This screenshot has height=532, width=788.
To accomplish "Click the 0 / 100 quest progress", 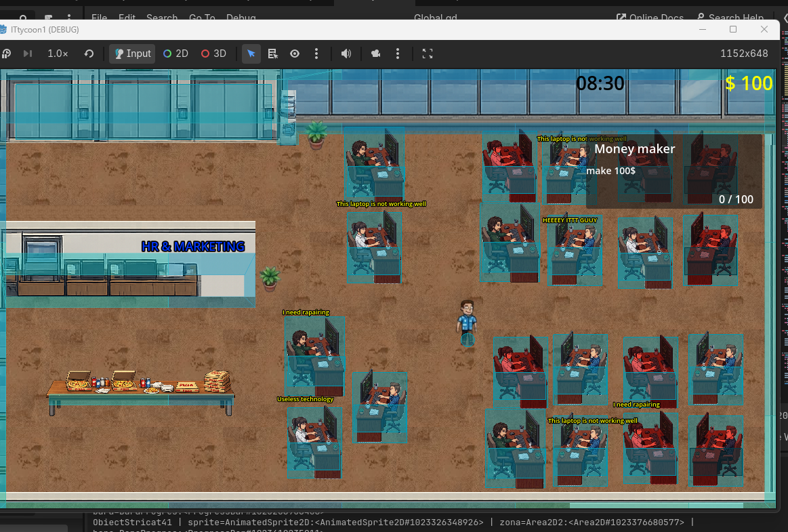I will [x=736, y=200].
